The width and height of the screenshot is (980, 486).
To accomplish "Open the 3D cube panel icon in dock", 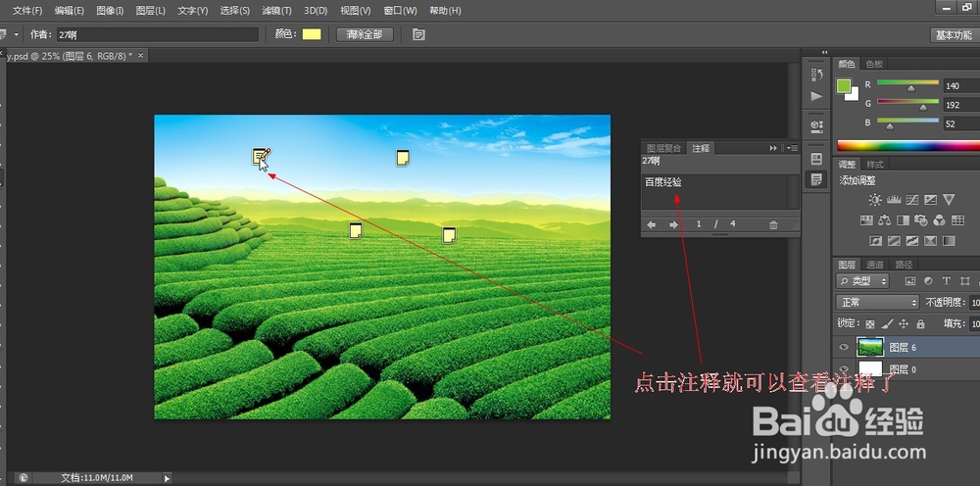I will (x=816, y=125).
